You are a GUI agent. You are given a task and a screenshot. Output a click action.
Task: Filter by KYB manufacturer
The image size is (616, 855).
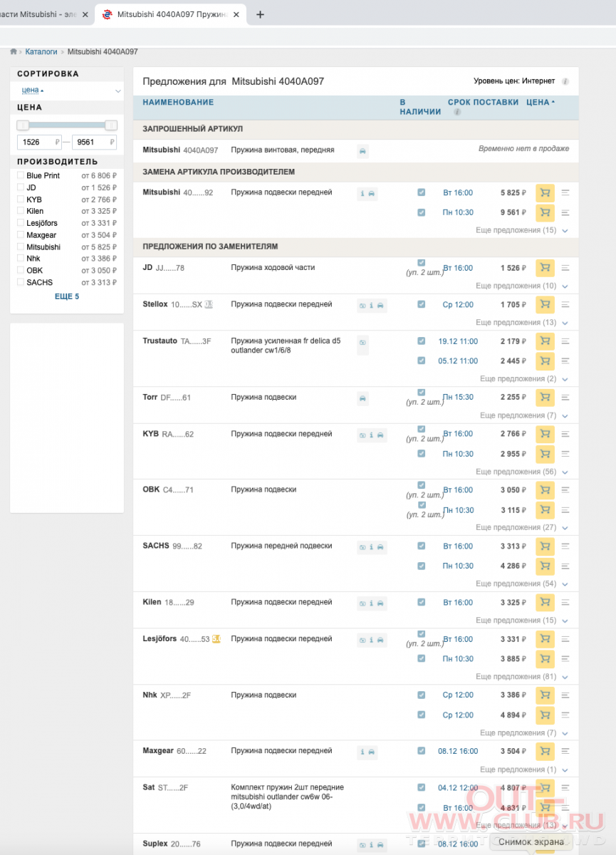(21, 199)
